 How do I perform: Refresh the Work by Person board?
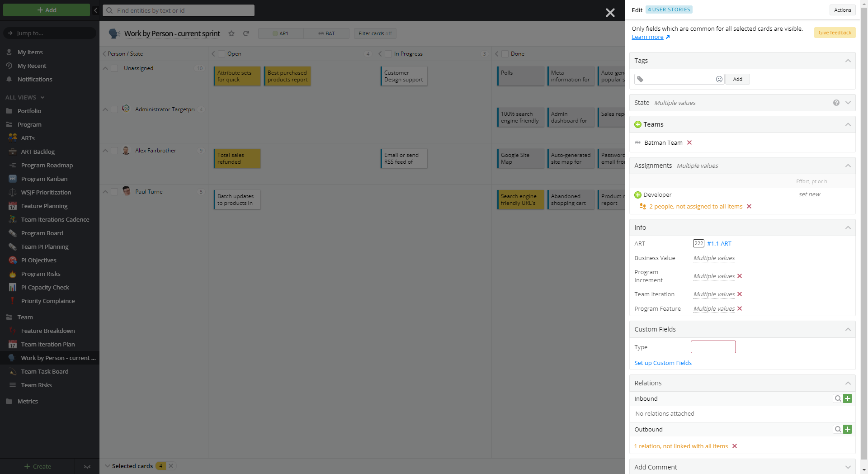tap(246, 33)
